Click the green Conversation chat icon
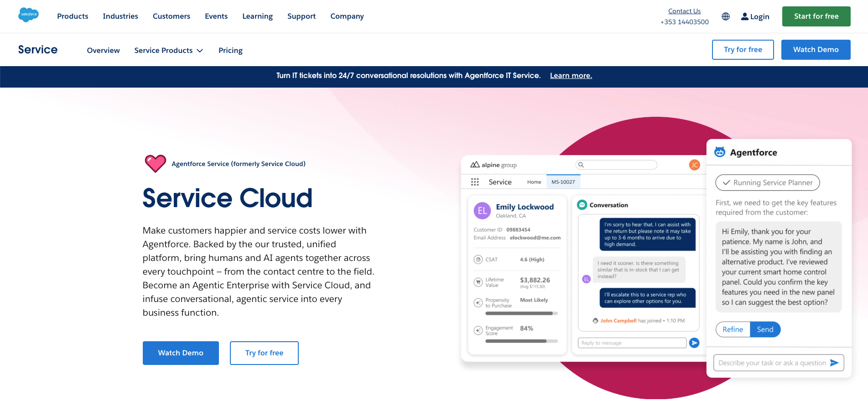 (582, 205)
